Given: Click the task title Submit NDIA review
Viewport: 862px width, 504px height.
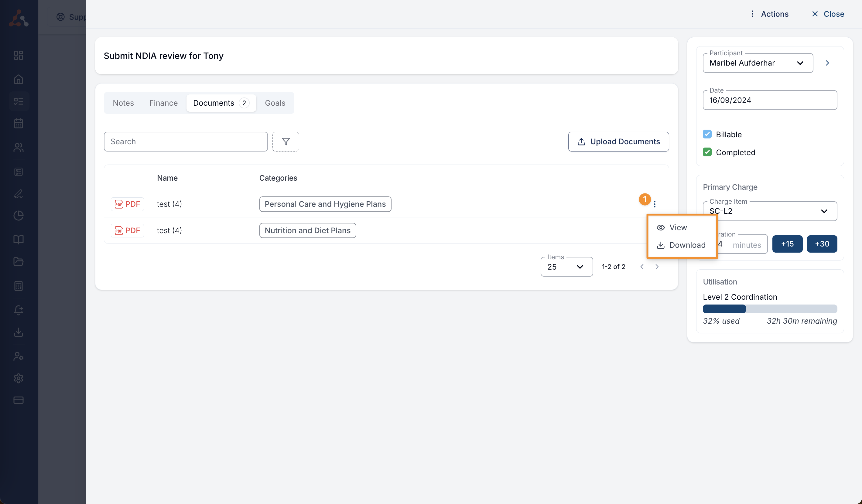Looking at the screenshot, I should (163, 56).
